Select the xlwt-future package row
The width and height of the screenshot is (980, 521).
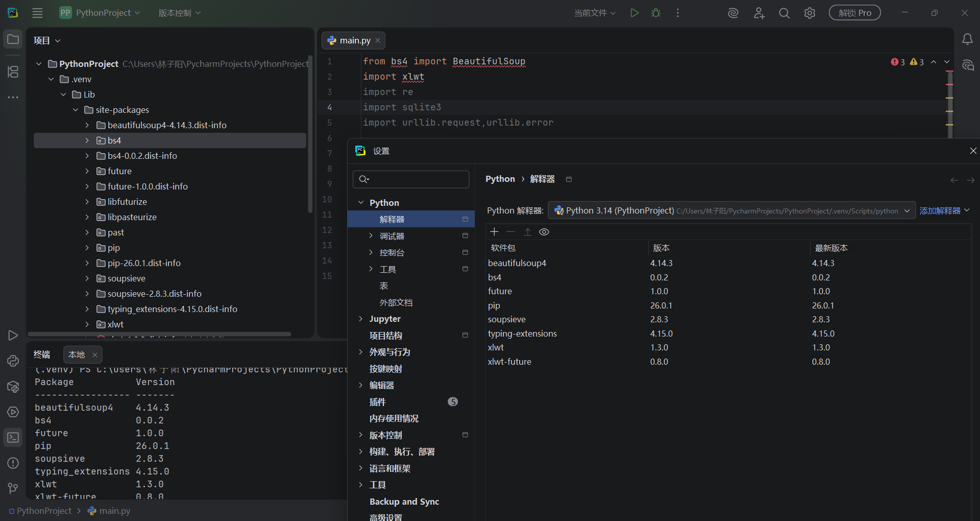pyautogui.click(x=728, y=362)
